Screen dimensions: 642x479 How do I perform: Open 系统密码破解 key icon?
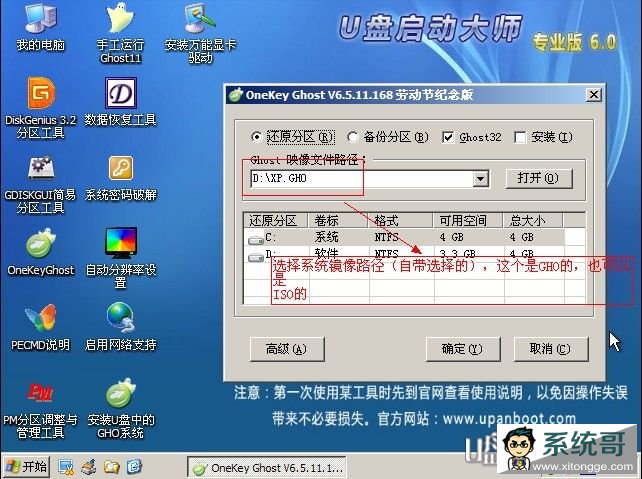[121, 168]
